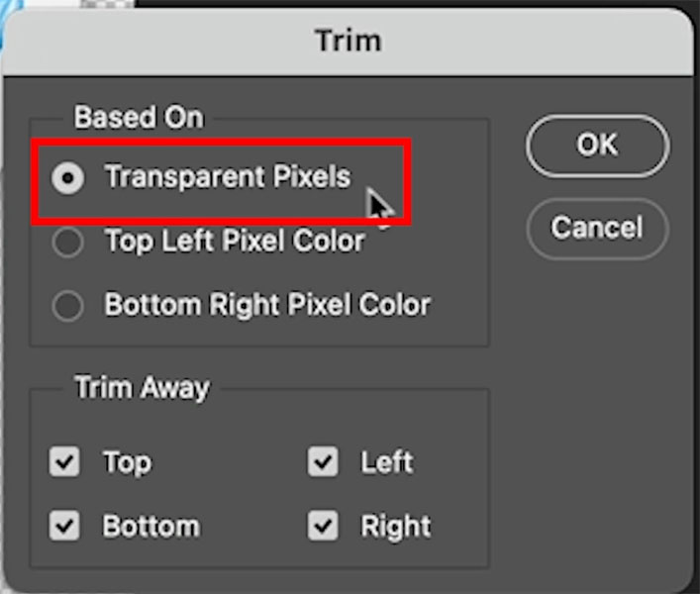This screenshot has width=700, height=594.
Task: Cancel the Trim dialog
Action: pyautogui.click(x=597, y=229)
